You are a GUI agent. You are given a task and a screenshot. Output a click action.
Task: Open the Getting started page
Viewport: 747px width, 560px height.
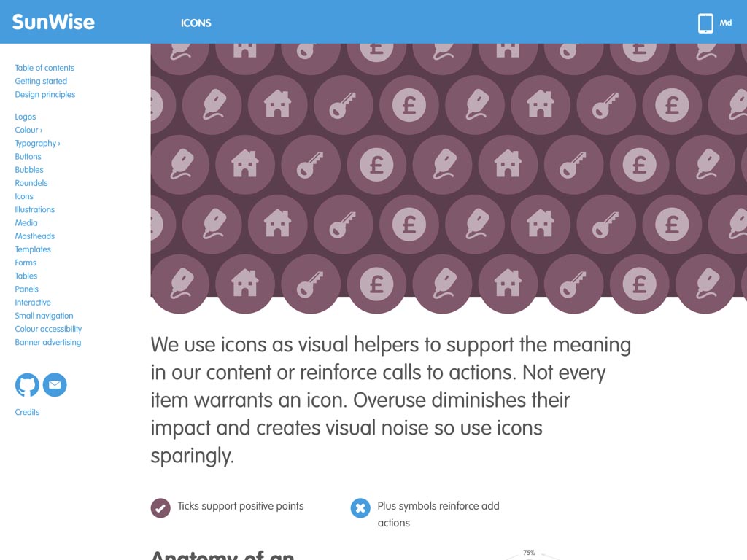pyautogui.click(x=41, y=81)
